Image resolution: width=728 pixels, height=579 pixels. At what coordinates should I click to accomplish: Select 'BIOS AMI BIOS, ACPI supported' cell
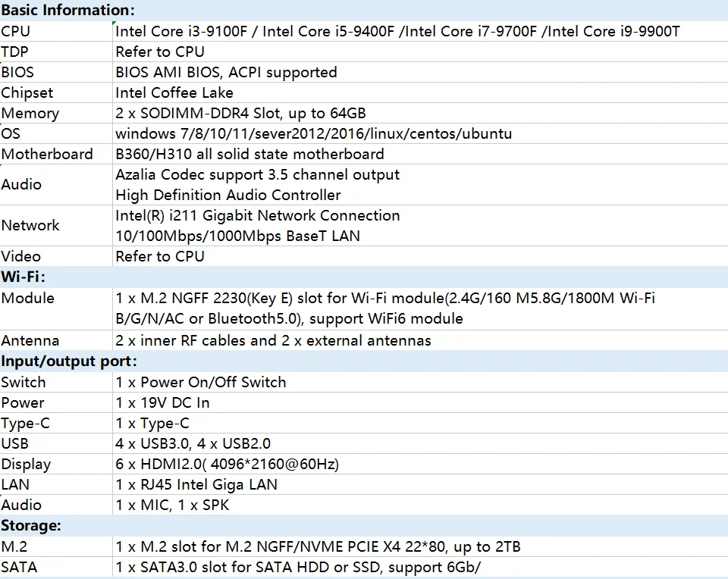click(420, 73)
